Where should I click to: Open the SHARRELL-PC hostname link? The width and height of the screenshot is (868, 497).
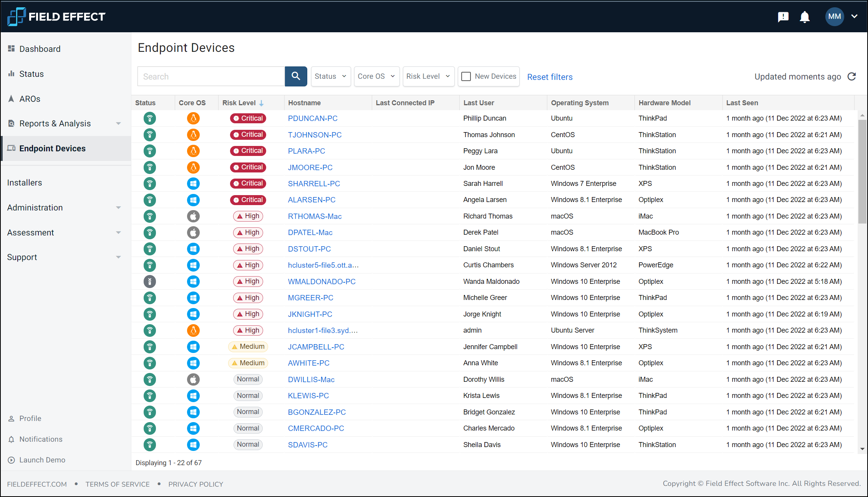click(314, 184)
